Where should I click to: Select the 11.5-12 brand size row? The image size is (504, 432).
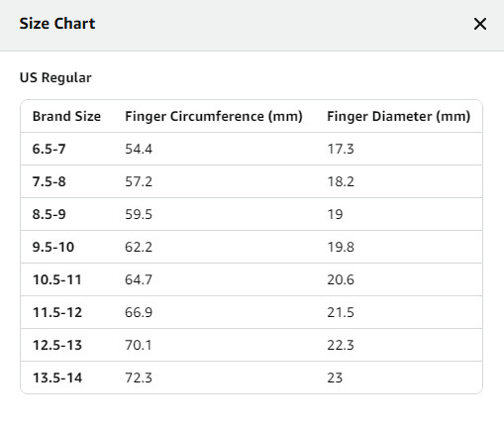(252, 312)
